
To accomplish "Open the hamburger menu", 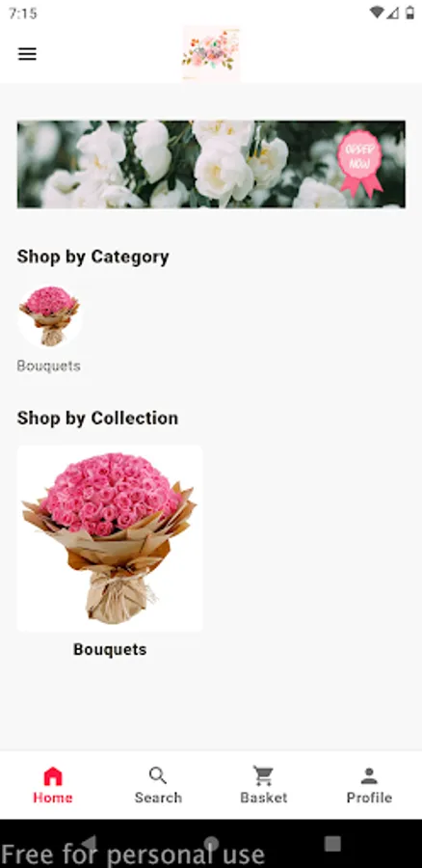I will (27, 54).
